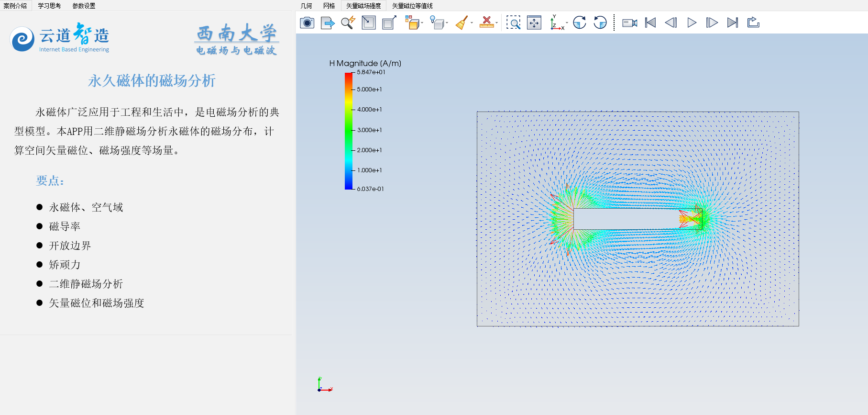Click the 西南大学 logo image

pos(237,40)
